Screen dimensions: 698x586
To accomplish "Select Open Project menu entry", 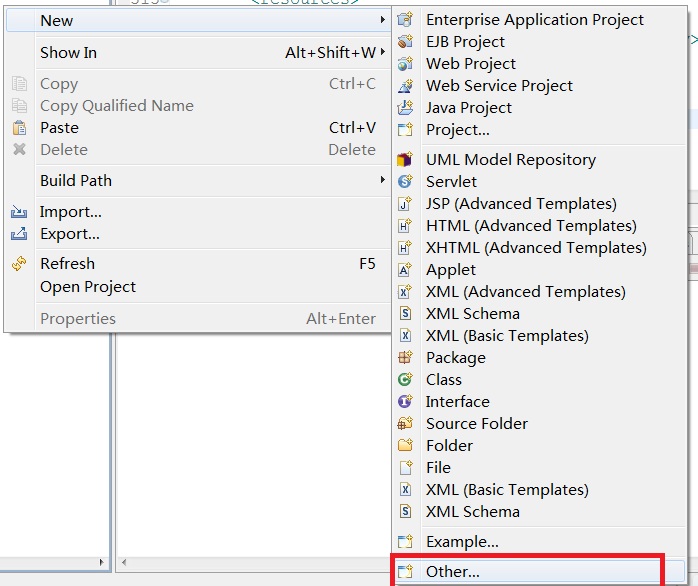I will [x=87, y=287].
